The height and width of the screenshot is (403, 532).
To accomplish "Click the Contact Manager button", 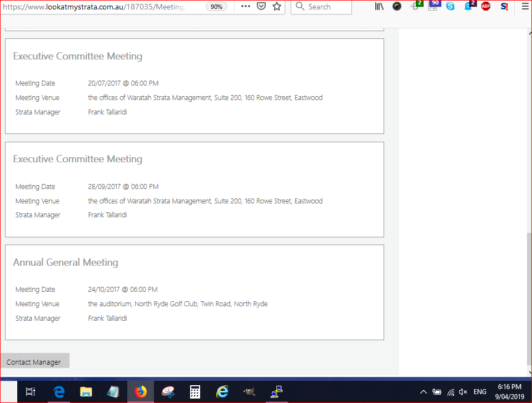I will coord(34,361).
